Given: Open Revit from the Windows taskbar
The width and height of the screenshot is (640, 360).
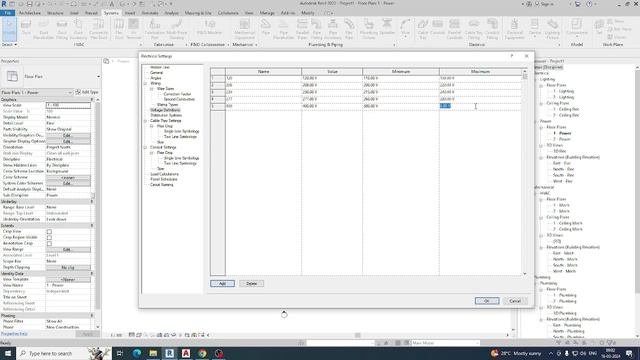Looking at the screenshot, I should pyautogui.click(x=169, y=353).
